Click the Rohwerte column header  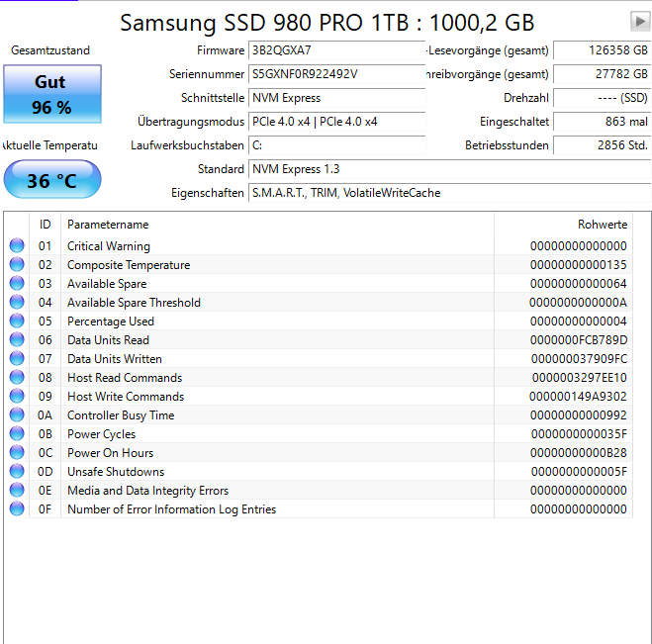point(563,225)
